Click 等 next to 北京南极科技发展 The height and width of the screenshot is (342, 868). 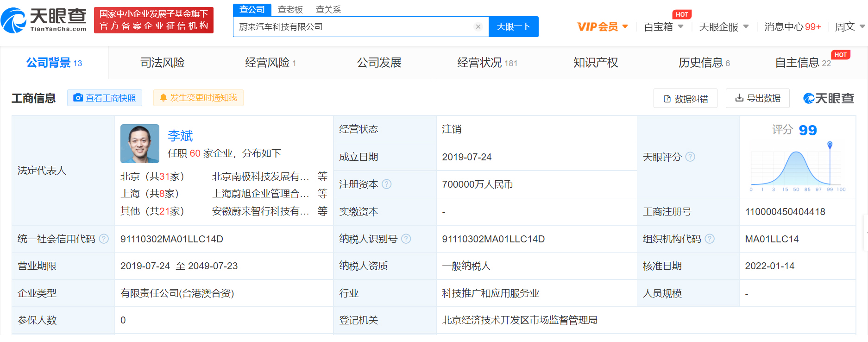point(322,177)
